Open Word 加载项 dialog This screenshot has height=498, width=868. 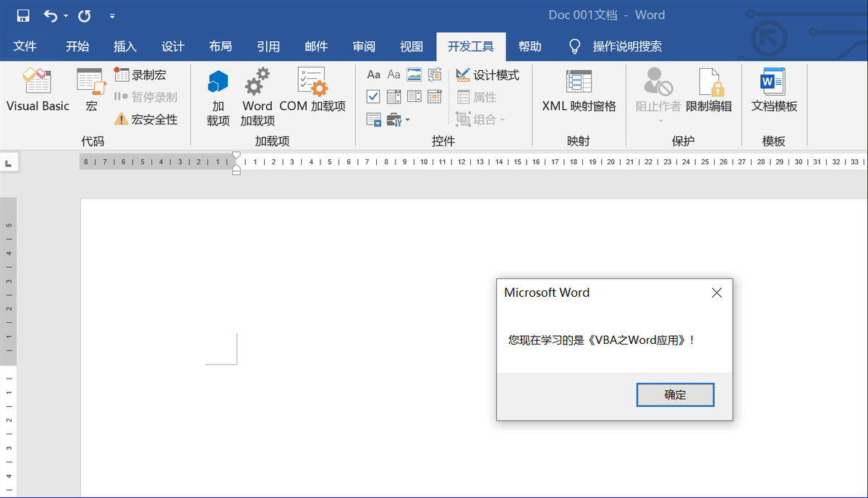(258, 98)
